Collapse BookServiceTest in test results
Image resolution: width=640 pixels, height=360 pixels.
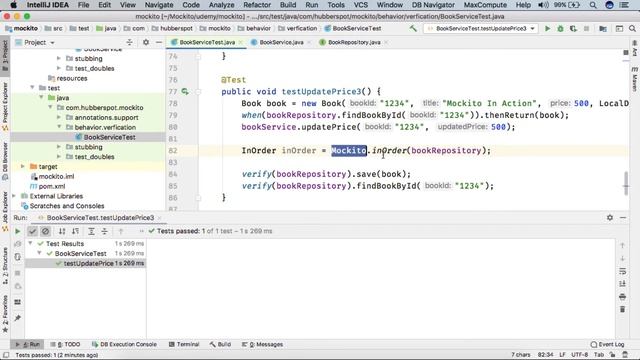40,253
